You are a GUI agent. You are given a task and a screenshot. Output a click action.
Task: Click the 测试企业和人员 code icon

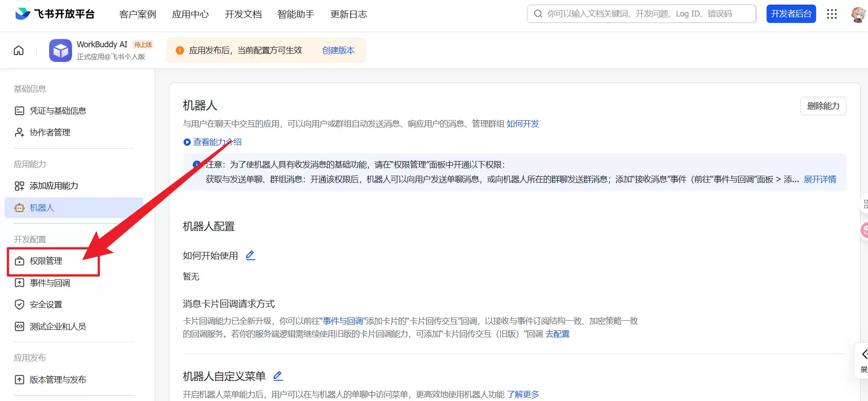click(19, 327)
